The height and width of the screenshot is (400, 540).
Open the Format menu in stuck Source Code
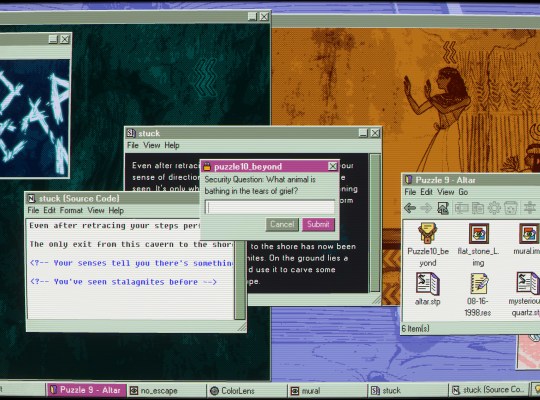(x=71, y=210)
